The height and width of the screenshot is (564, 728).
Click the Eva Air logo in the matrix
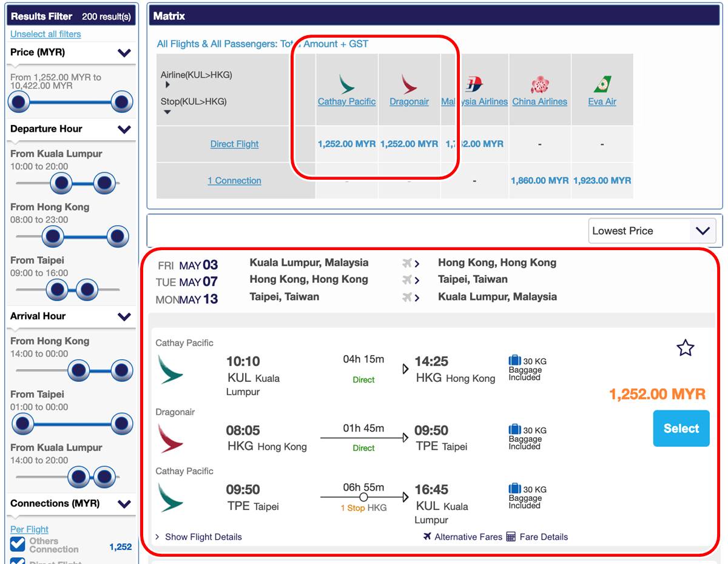pyautogui.click(x=602, y=84)
